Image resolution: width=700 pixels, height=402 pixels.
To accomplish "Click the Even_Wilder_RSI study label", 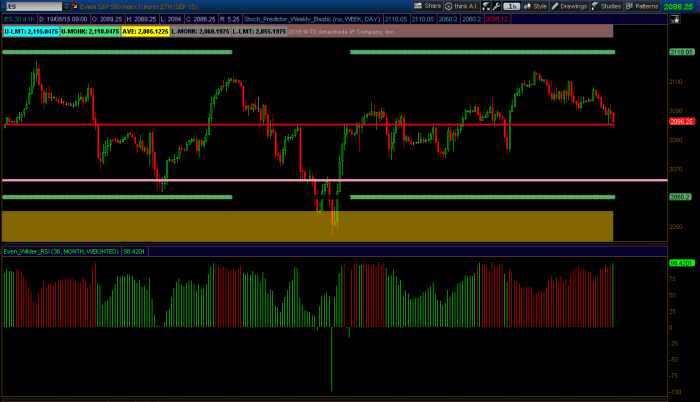I will 60,250.
